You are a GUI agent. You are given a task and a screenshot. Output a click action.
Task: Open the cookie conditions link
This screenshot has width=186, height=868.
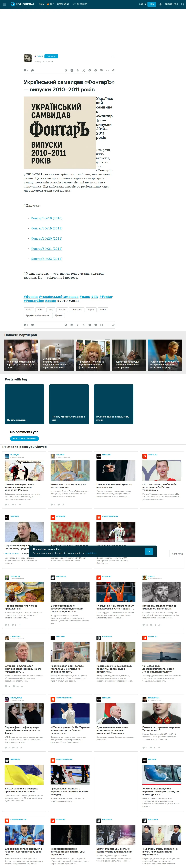(x=91, y=553)
